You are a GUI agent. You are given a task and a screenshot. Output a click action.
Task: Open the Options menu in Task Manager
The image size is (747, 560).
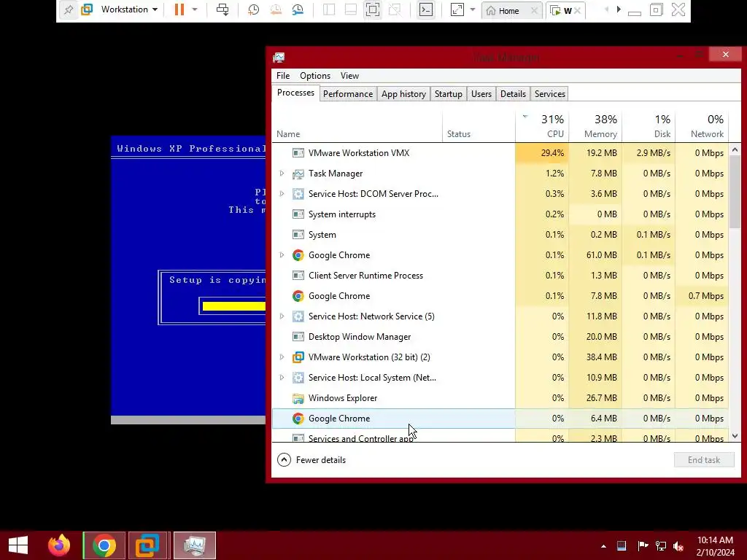click(315, 76)
